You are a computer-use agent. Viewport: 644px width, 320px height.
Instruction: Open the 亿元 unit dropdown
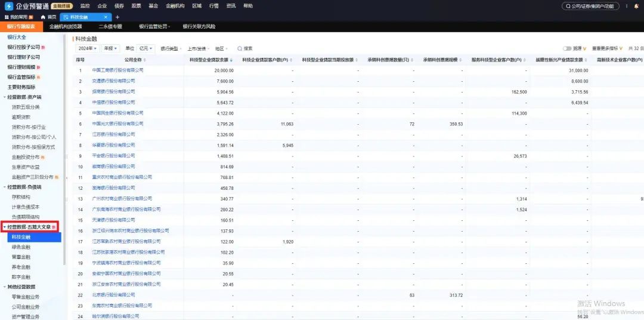point(145,48)
